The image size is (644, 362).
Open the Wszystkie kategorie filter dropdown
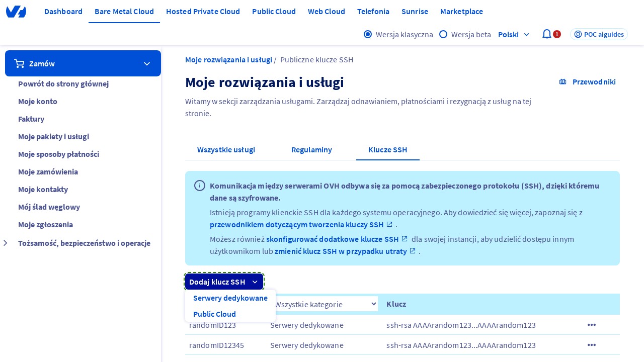coord(326,304)
